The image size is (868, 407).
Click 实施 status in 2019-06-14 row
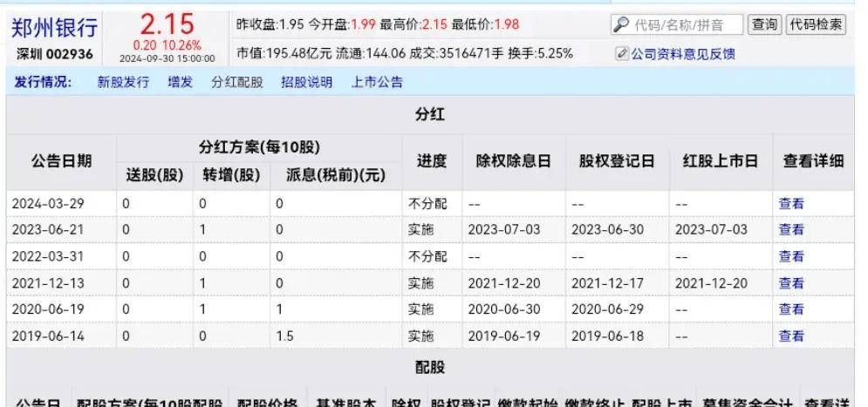coord(420,336)
